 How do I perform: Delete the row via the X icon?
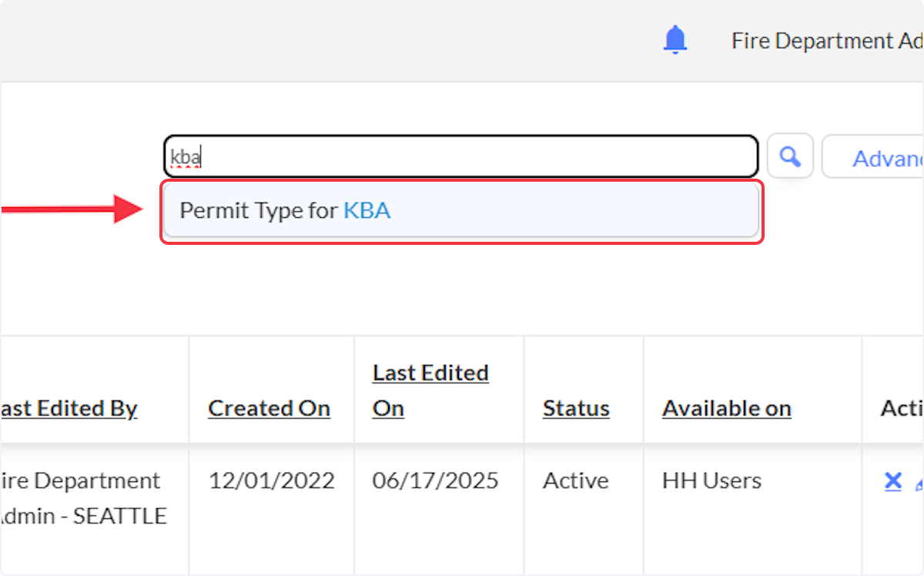point(893,482)
